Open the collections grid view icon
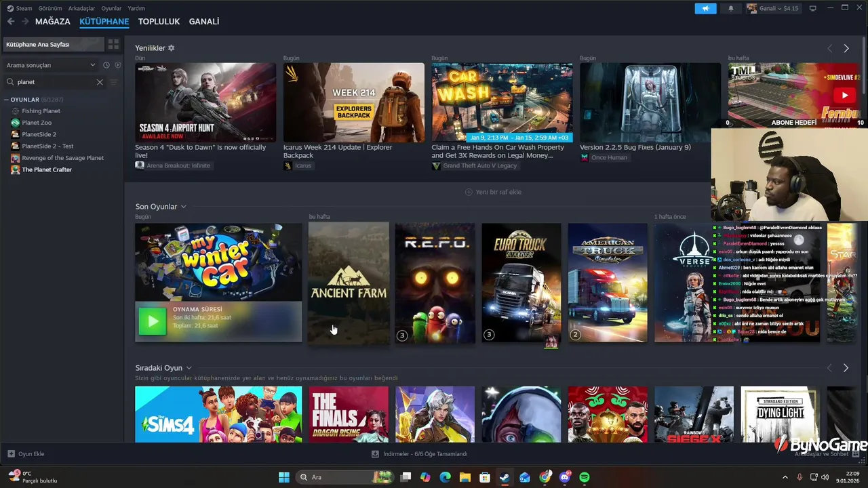The width and height of the screenshot is (868, 488). [x=113, y=44]
